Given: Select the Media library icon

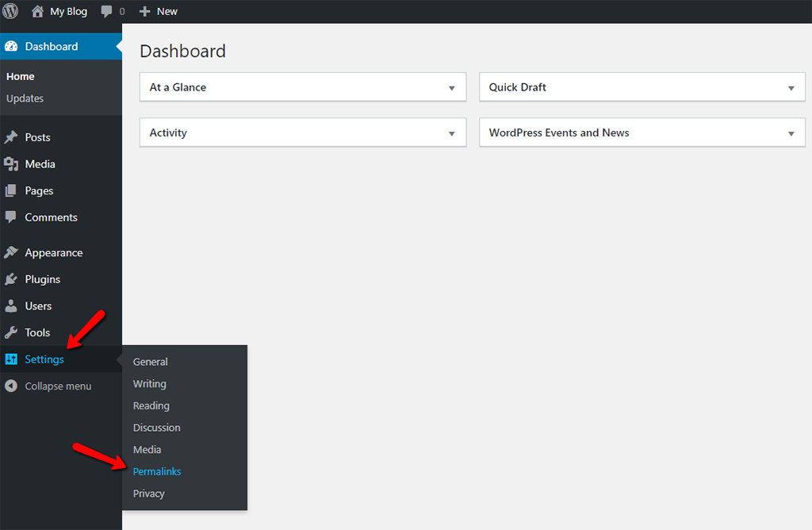Looking at the screenshot, I should click(13, 163).
